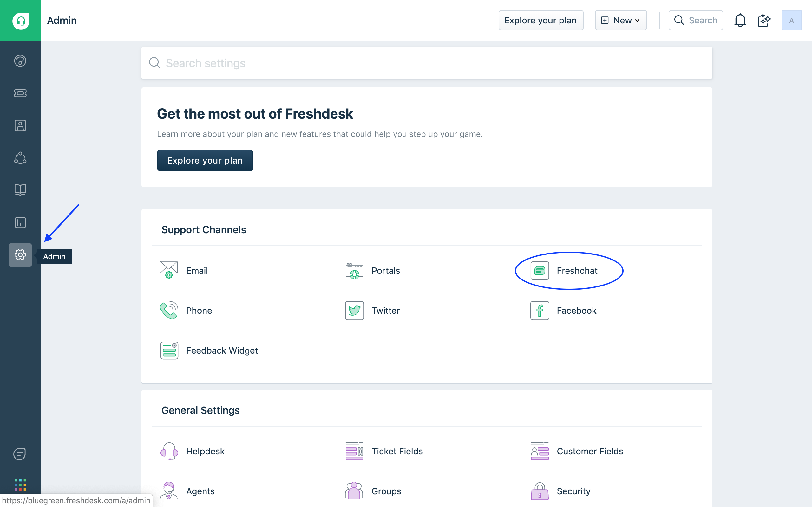Expand the New dropdown button

(620, 21)
